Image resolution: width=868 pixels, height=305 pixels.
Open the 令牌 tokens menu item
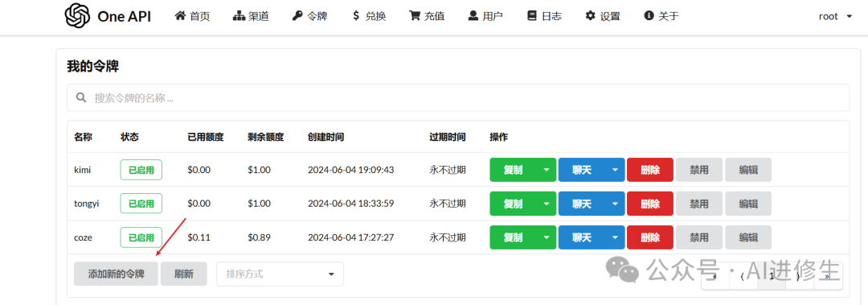tap(310, 16)
